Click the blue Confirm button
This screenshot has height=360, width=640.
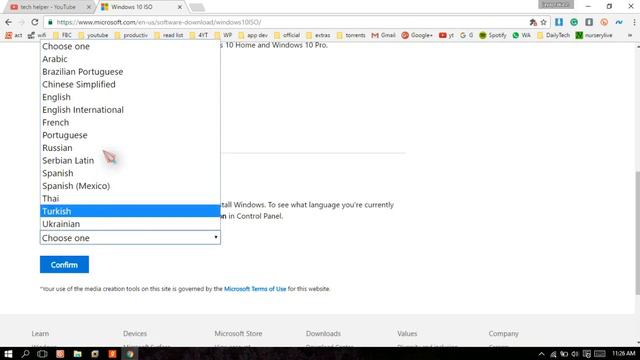coord(64,264)
